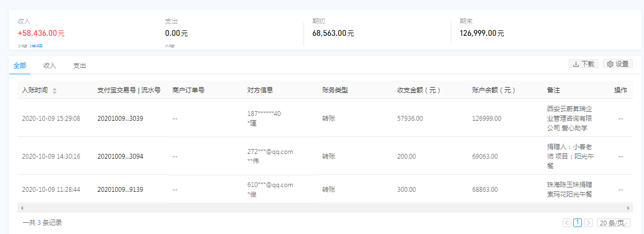Click the table's horizontal scrollbar track
The width and height of the screenshot is (644, 234).
tap(321, 207)
